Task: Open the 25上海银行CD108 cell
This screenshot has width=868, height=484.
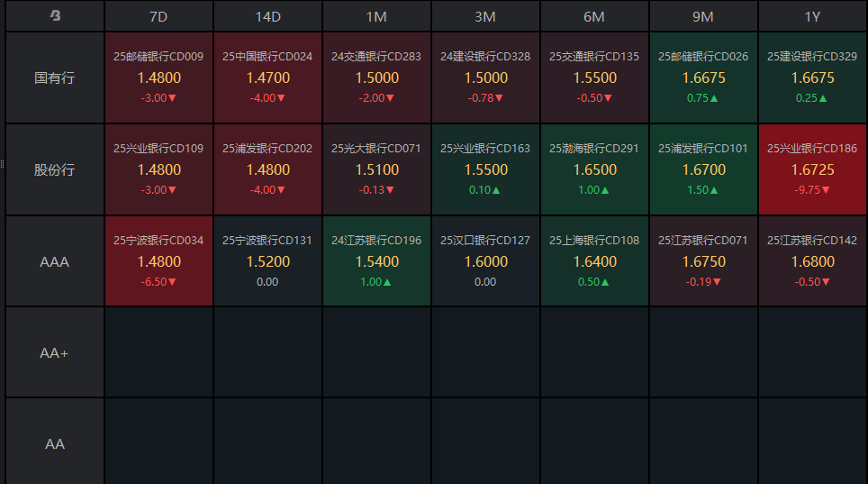Action: point(594,261)
